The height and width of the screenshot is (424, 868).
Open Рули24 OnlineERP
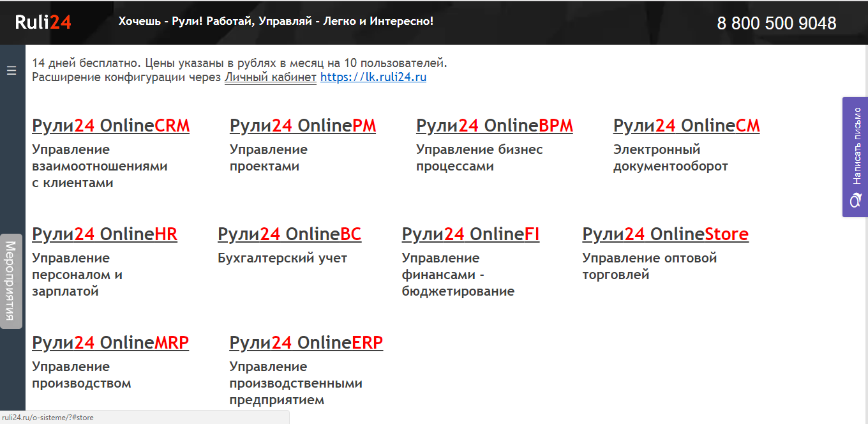tap(306, 342)
